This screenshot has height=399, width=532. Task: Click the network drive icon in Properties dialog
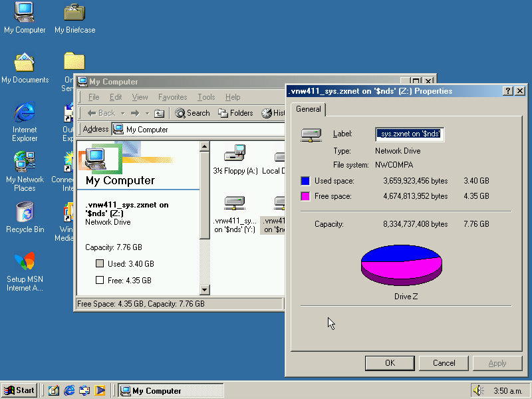click(311, 135)
